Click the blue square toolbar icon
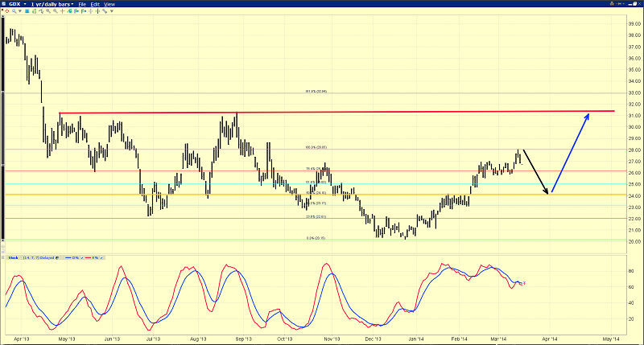Image resolution: width=644 pixels, height=345 pixels. (x=27, y=11)
